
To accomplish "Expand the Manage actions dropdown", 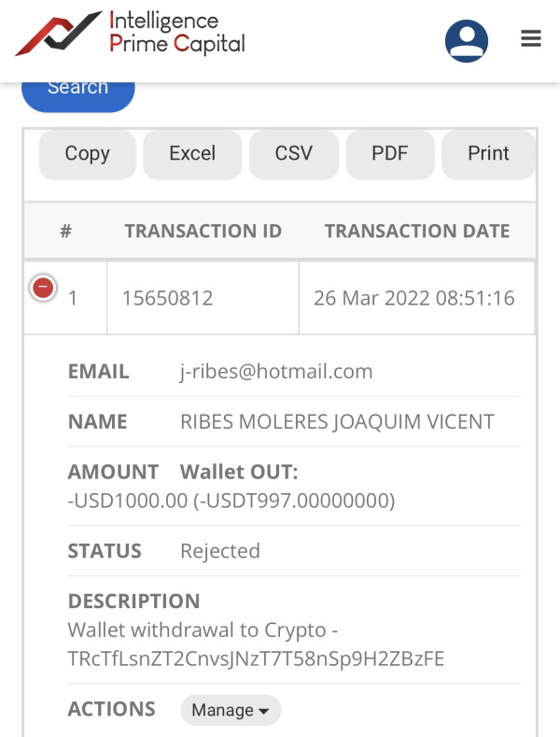I will [x=231, y=711].
